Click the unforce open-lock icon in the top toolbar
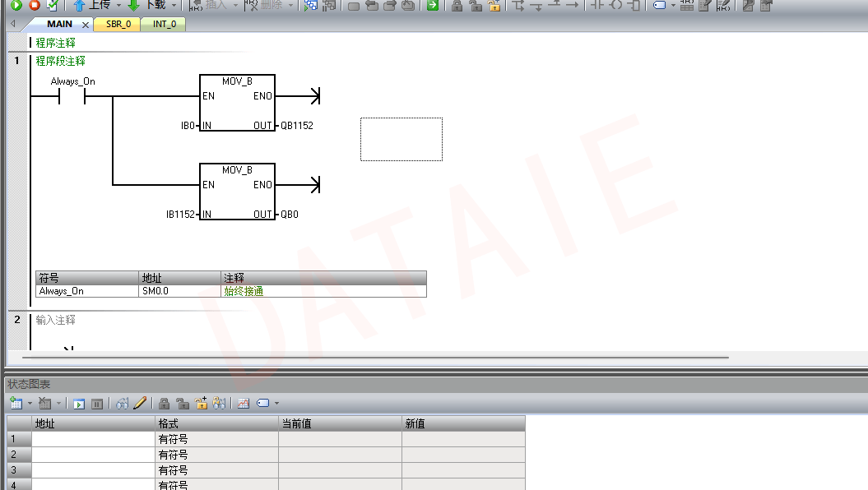 point(476,6)
